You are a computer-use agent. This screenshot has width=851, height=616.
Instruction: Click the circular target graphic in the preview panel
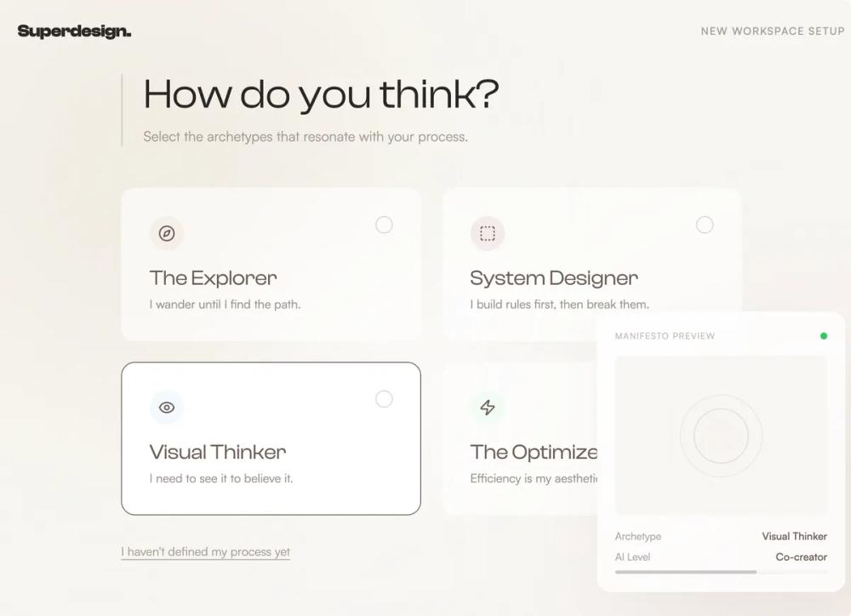tap(721, 436)
